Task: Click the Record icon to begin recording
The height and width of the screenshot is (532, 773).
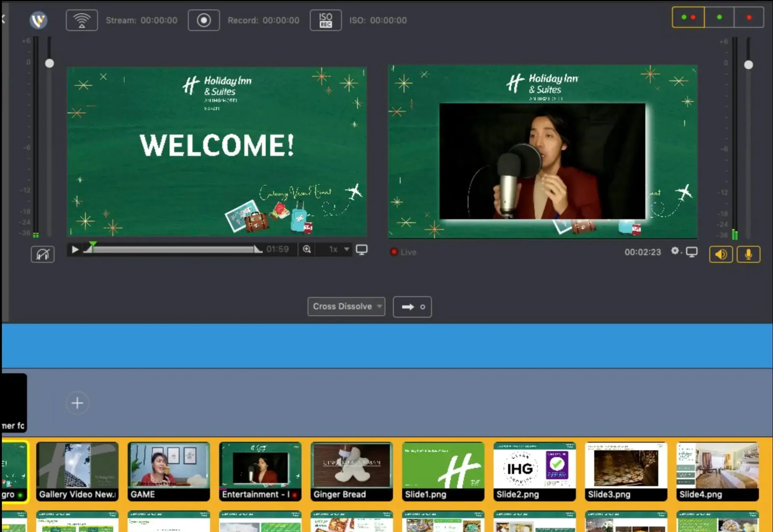Action: pos(204,20)
